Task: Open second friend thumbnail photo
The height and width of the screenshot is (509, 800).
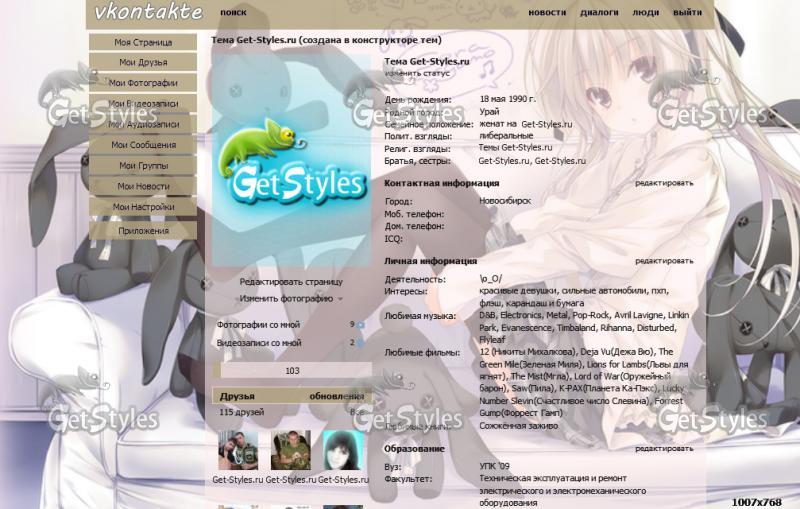Action: [290, 450]
